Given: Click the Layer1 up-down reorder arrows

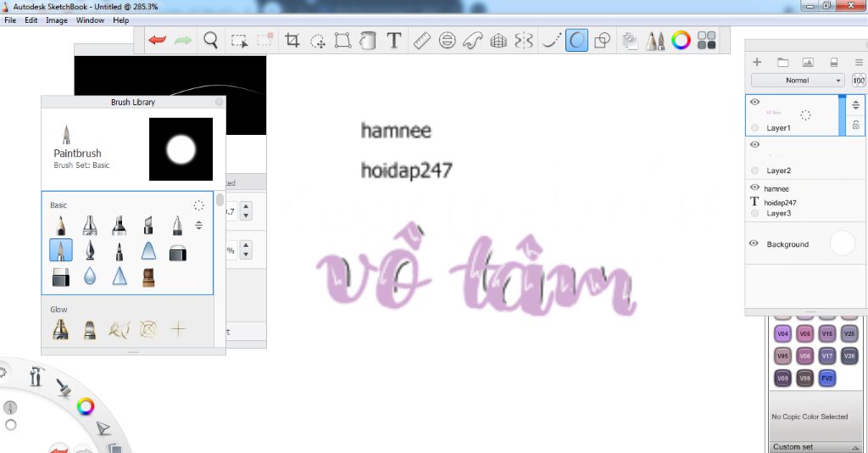Looking at the screenshot, I should click(856, 104).
